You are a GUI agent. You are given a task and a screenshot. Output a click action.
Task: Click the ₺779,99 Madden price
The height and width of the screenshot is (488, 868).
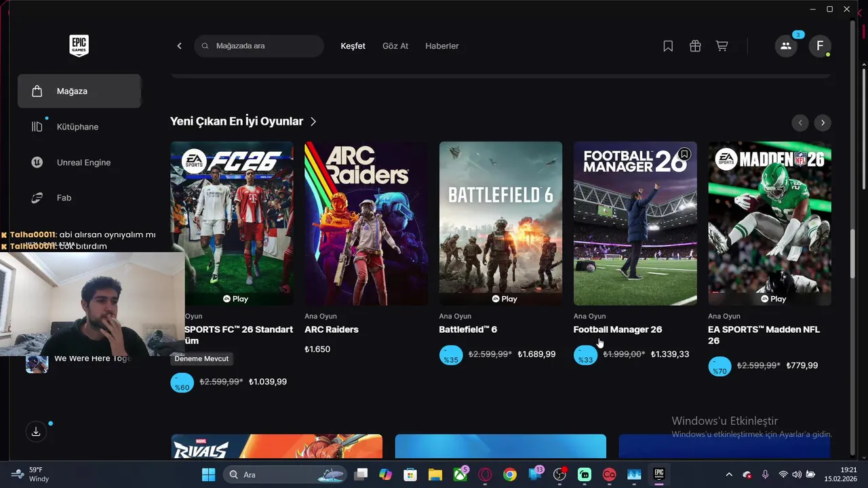coord(802,365)
